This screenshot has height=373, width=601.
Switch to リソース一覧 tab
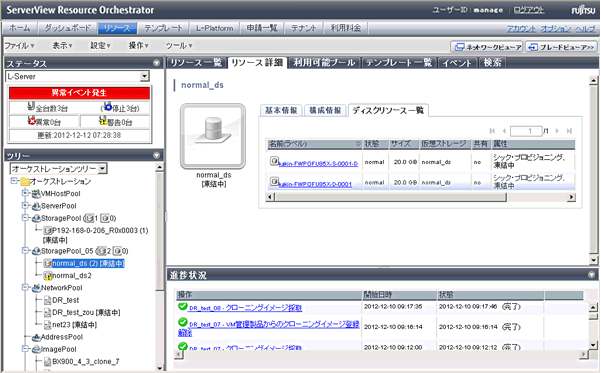[196, 62]
